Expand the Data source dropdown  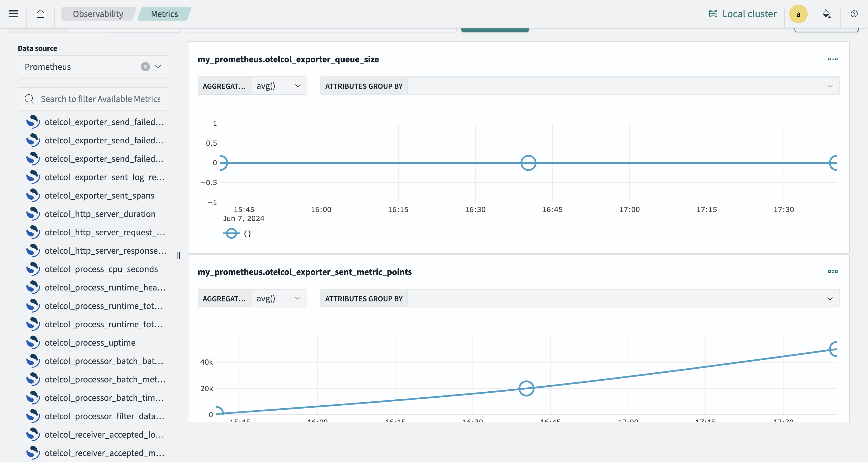tap(158, 67)
